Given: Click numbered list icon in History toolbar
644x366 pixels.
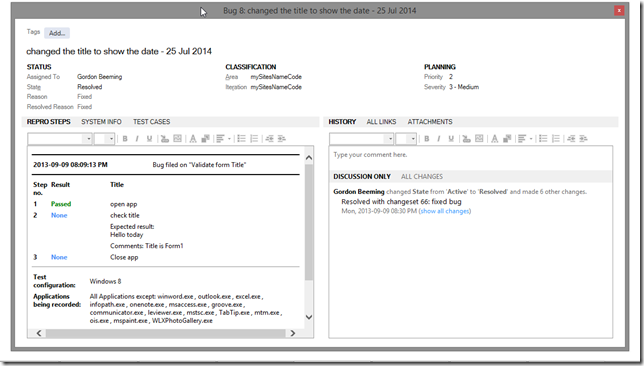Looking at the screenshot, I should click(556, 139).
